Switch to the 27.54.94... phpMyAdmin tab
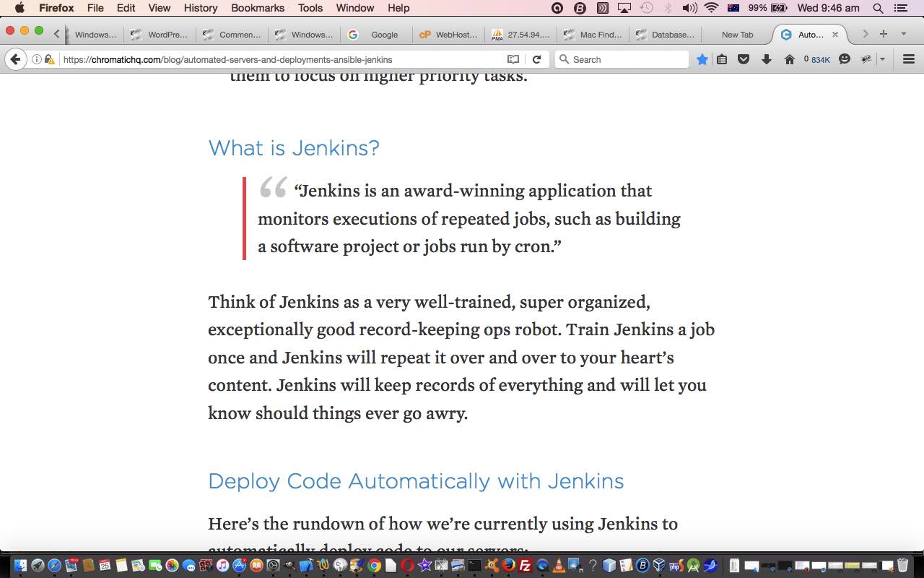 click(x=520, y=34)
